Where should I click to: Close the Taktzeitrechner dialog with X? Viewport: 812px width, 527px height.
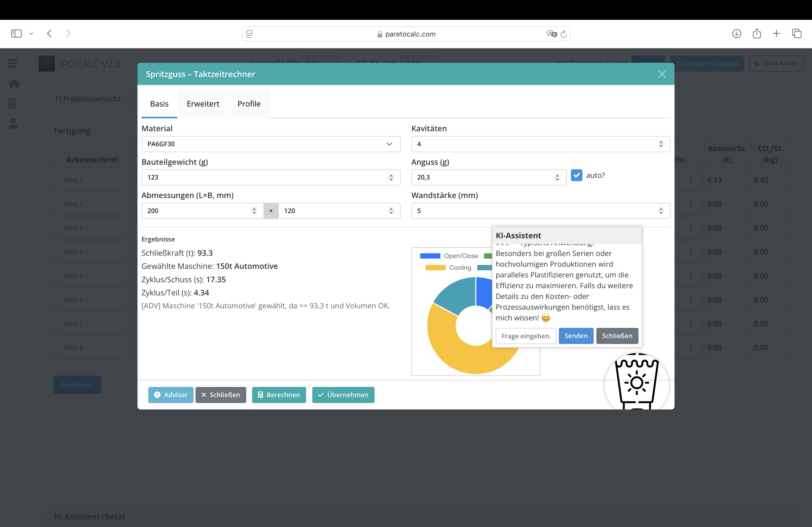pos(662,74)
